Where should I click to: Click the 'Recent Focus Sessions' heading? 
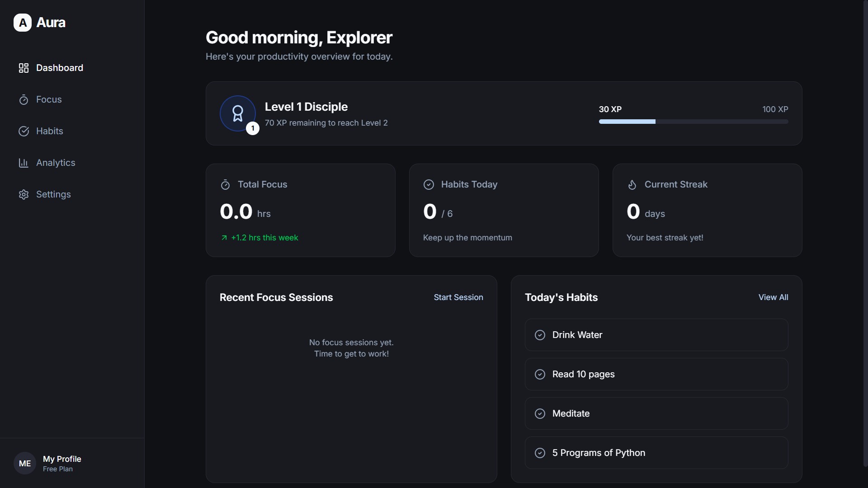point(276,297)
